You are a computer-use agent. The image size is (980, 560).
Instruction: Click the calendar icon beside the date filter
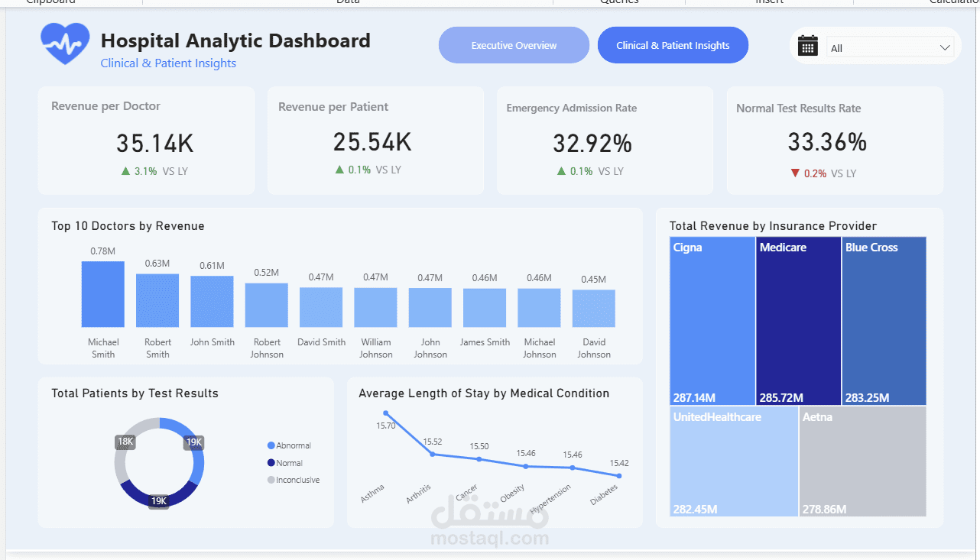807,46
